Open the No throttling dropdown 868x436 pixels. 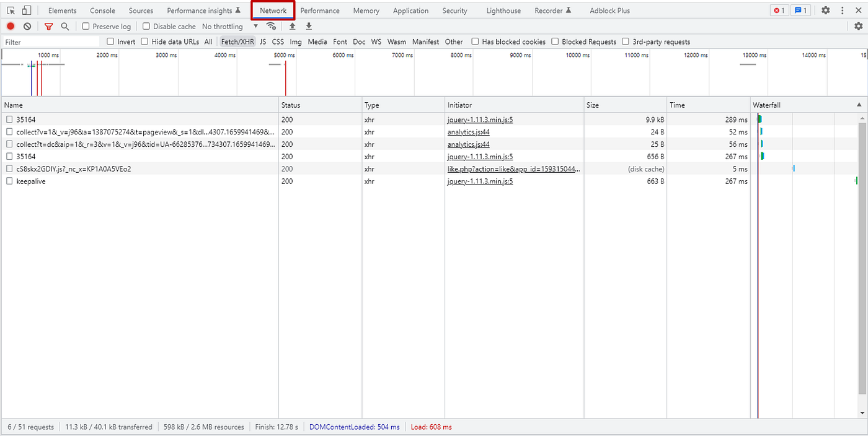click(230, 27)
